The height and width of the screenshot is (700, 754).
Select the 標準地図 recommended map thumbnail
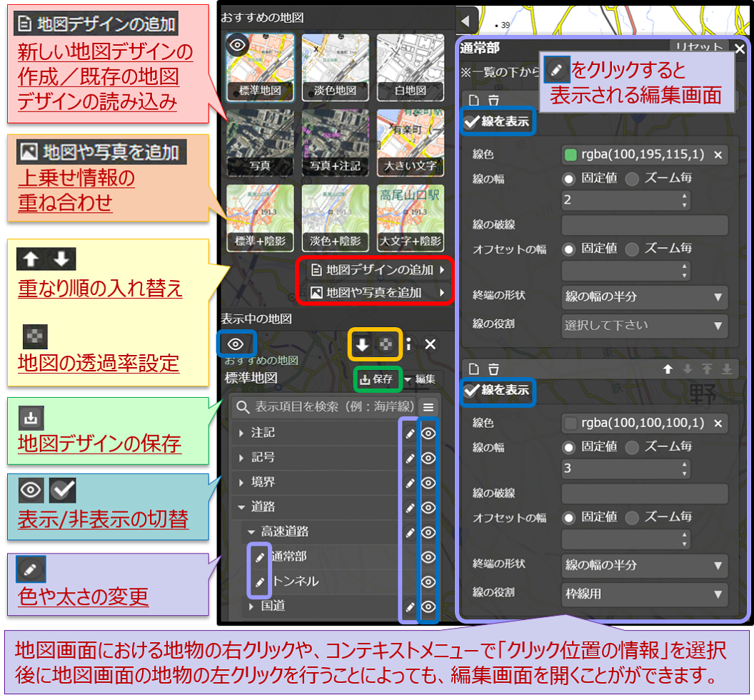coord(260,67)
